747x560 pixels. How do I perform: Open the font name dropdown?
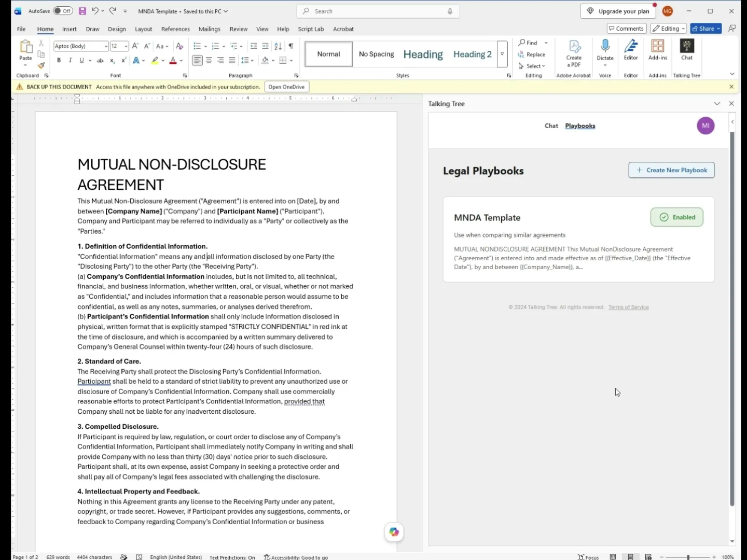coord(106,46)
